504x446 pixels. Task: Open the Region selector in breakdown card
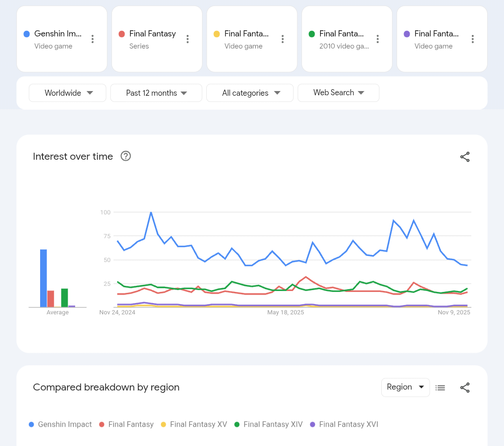[x=405, y=387]
